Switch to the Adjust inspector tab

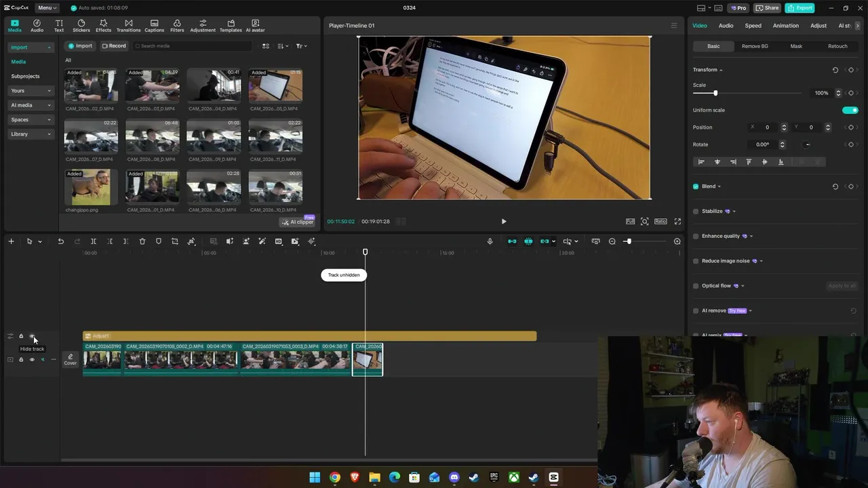click(818, 26)
